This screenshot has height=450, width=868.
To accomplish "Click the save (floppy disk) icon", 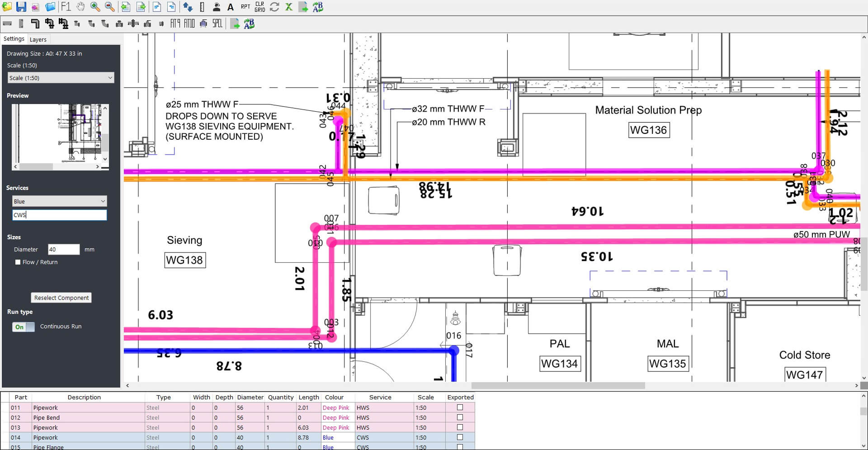I will pyautogui.click(x=21, y=7).
